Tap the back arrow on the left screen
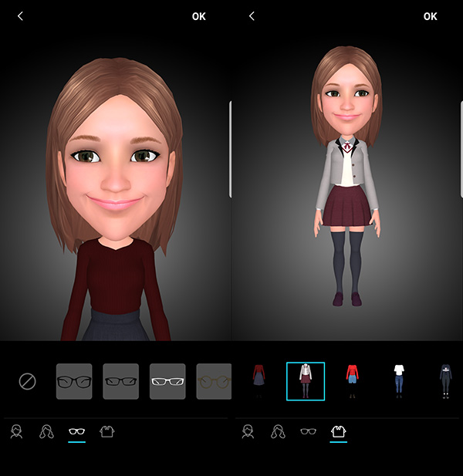The height and width of the screenshot is (476, 463). pyautogui.click(x=20, y=16)
